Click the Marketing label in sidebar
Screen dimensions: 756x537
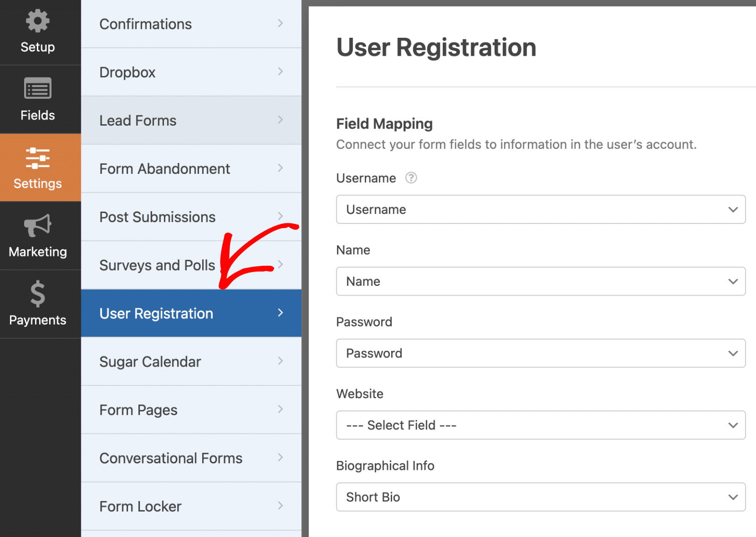(x=37, y=252)
